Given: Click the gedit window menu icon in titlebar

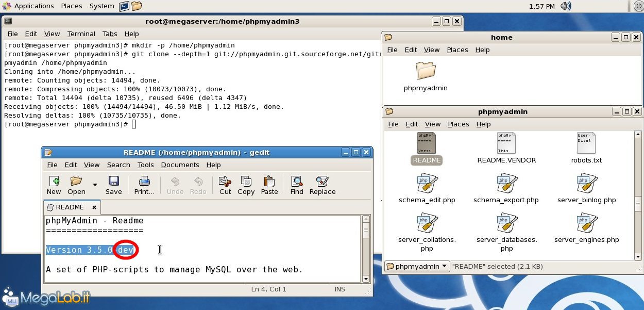Looking at the screenshot, I should click(48, 153).
